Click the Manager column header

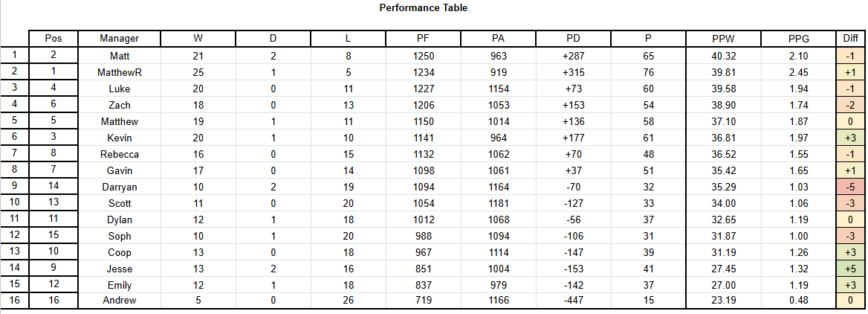120,38
